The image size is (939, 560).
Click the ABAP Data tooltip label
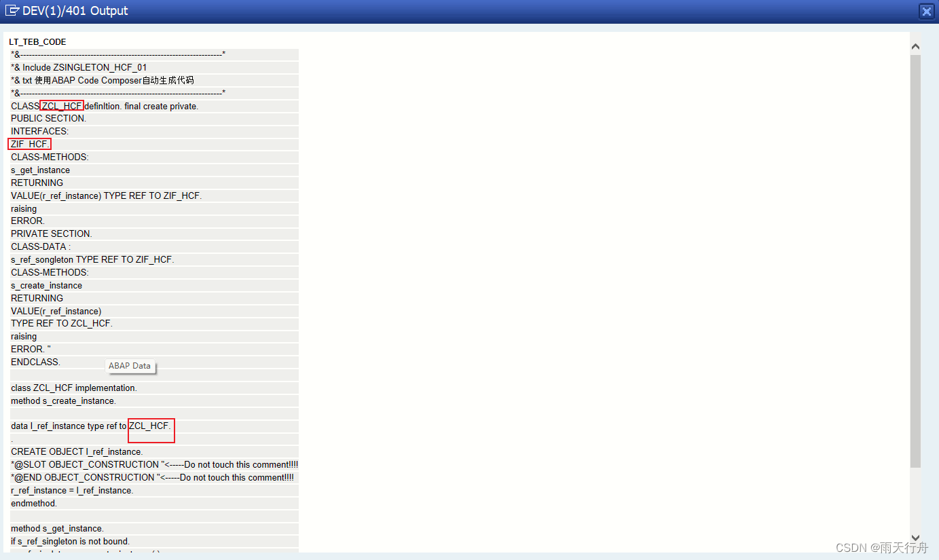click(130, 366)
